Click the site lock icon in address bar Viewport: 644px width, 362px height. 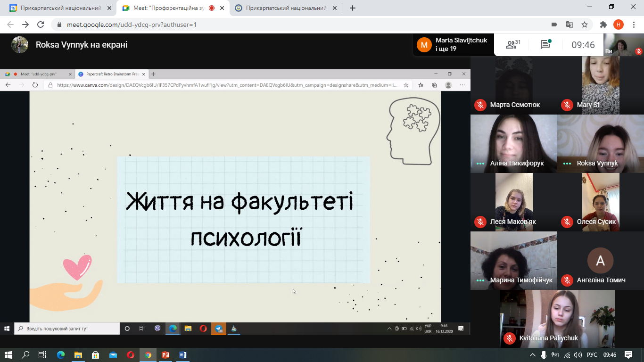(x=59, y=25)
